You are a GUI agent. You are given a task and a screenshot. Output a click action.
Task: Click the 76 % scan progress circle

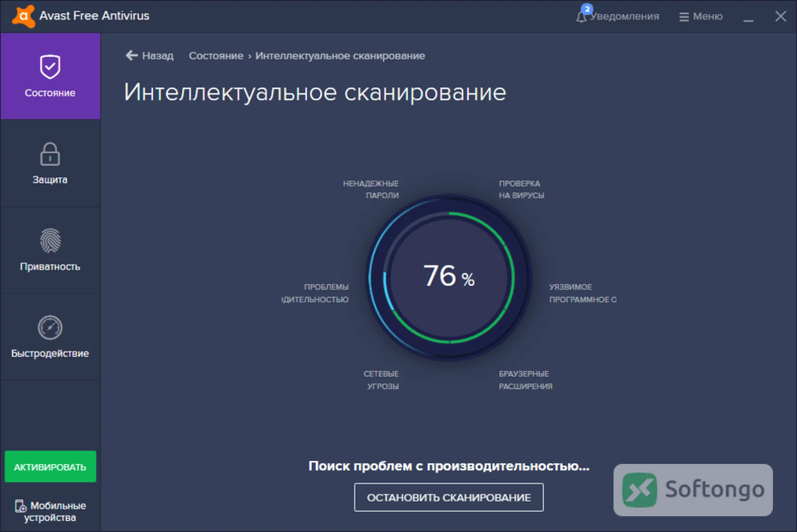point(449,277)
